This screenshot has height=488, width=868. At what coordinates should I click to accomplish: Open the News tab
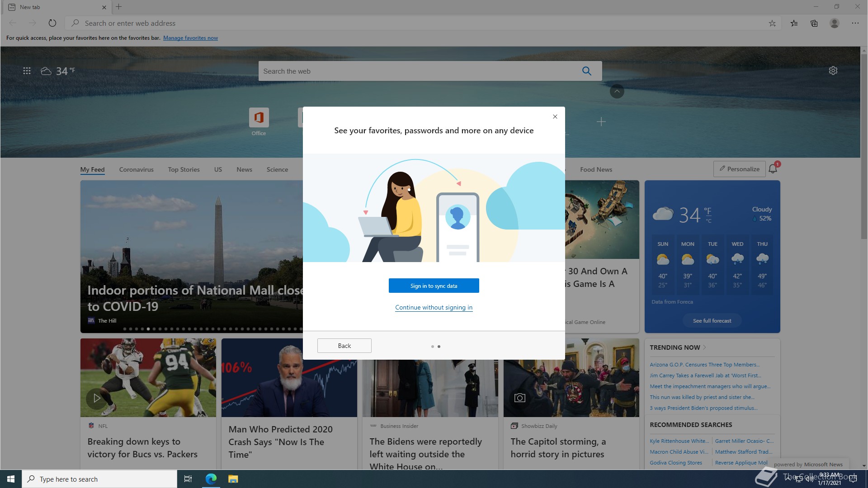pyautogui.click(x=244, y=169)
